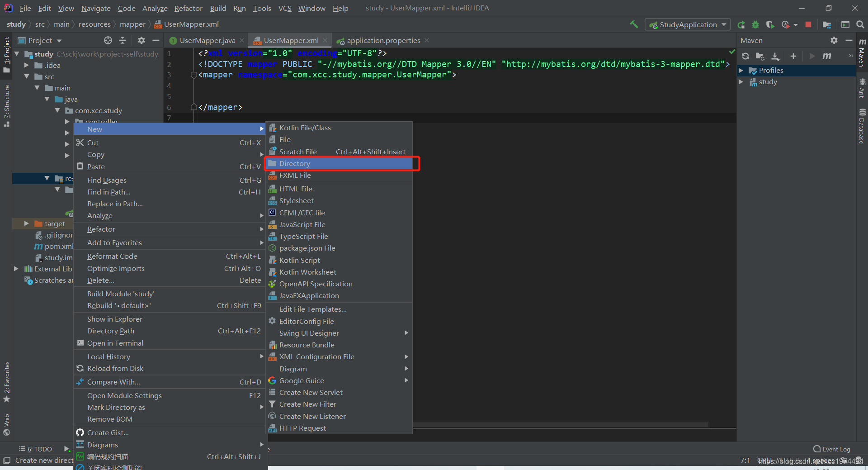
Task: Open the Favorites tool window on left strip
Action: [6, 382]
